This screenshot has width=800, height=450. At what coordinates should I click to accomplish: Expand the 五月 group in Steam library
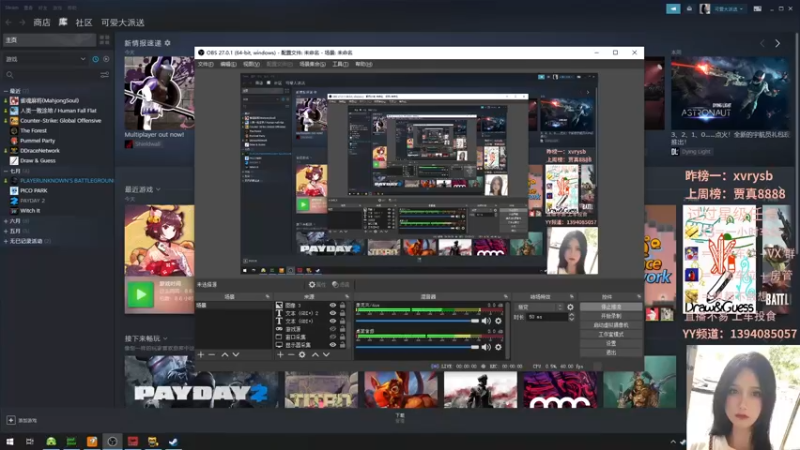click(6, 231)
